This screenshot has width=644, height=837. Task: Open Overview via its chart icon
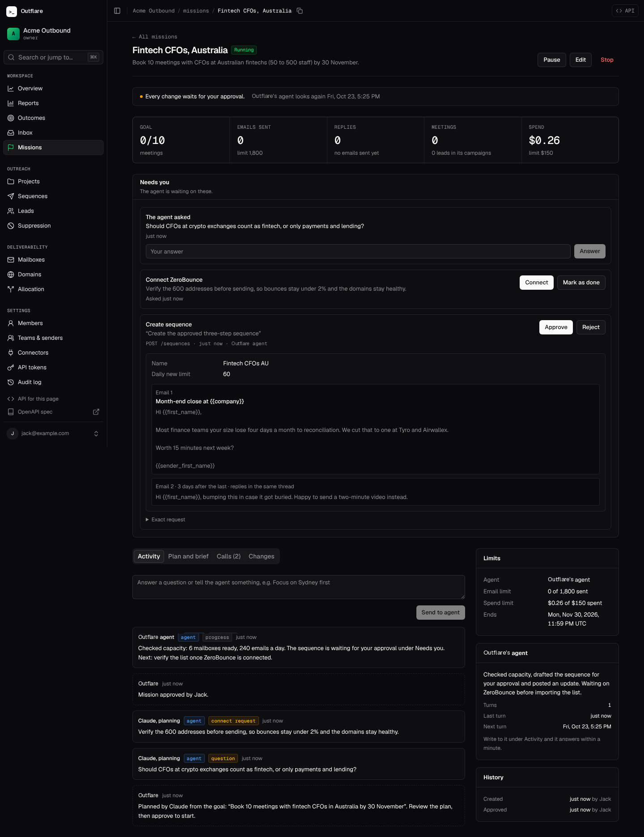click(x=11, y=89)
